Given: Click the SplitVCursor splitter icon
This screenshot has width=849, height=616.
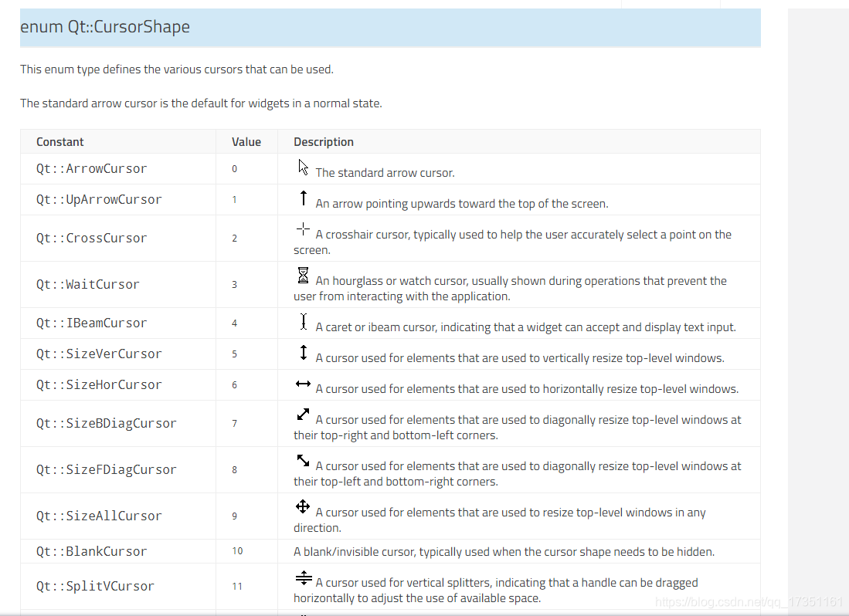Looking at the screenshot, I should click(304, 578).
